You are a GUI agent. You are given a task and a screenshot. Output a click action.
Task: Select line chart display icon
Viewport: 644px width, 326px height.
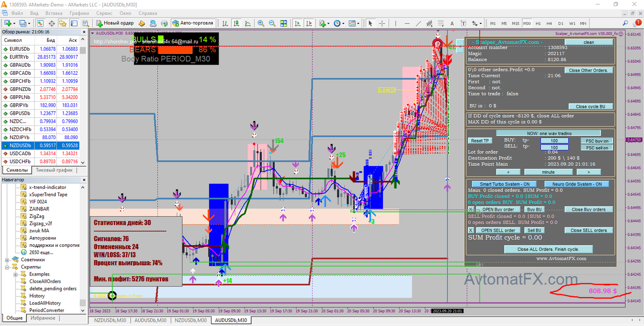coord(248,23)
